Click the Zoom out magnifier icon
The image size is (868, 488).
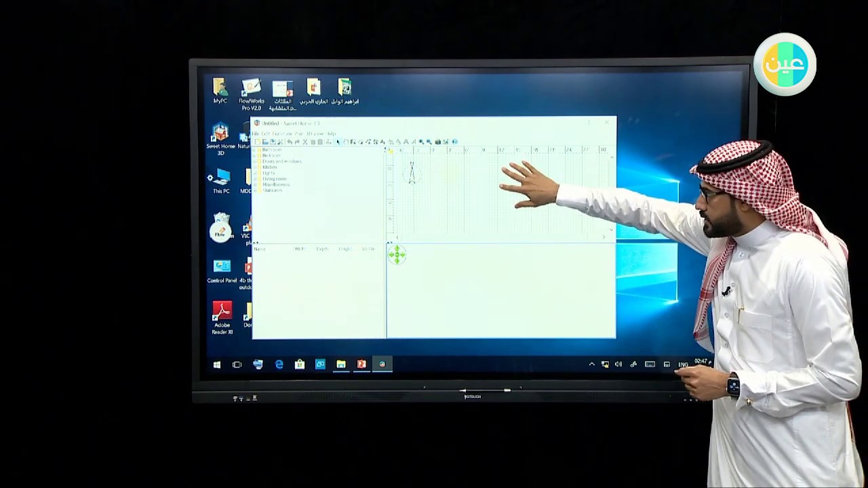tap(429, 142)
